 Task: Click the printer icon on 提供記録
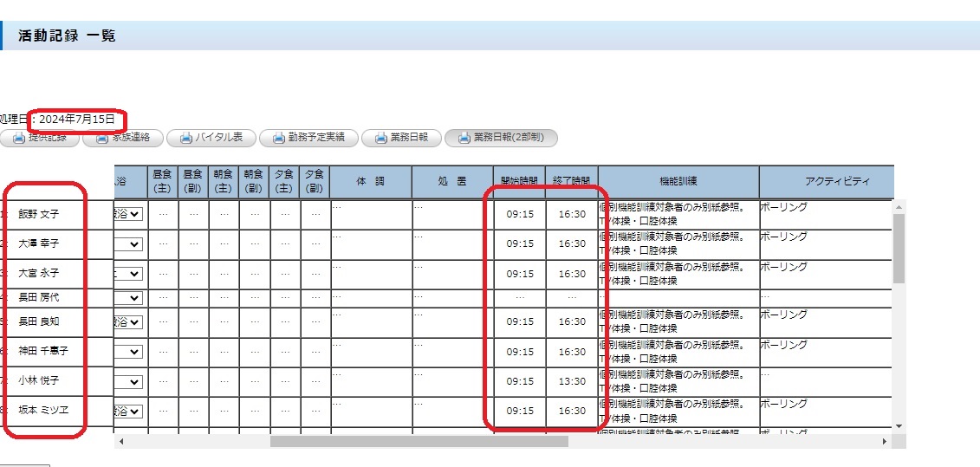click(18, 138)
